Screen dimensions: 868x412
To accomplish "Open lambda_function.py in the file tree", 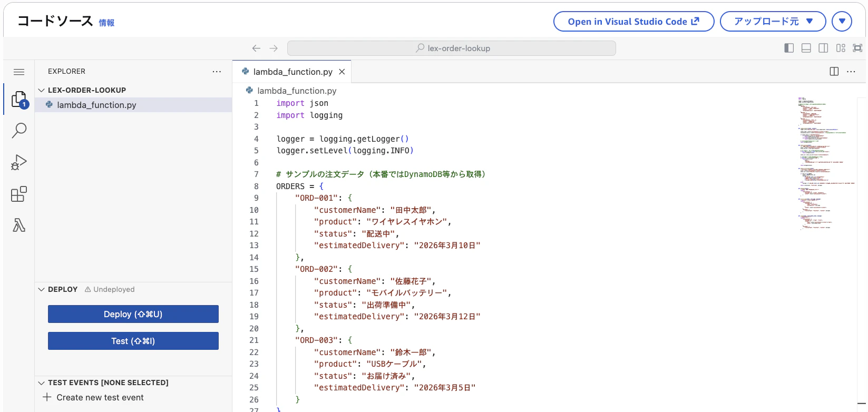I will click(133, 105).
